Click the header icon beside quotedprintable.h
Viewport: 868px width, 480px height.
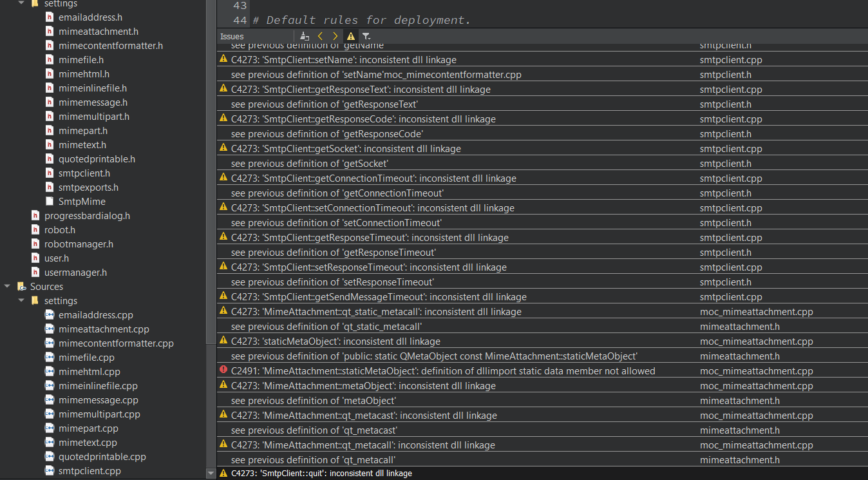click(50, 159)
